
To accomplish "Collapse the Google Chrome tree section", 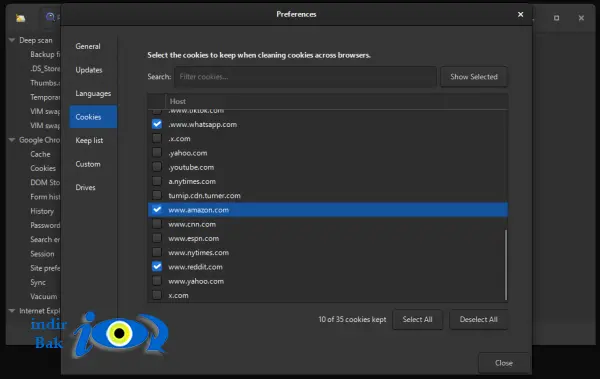I will pyautogui.click(x=12, y=140).
